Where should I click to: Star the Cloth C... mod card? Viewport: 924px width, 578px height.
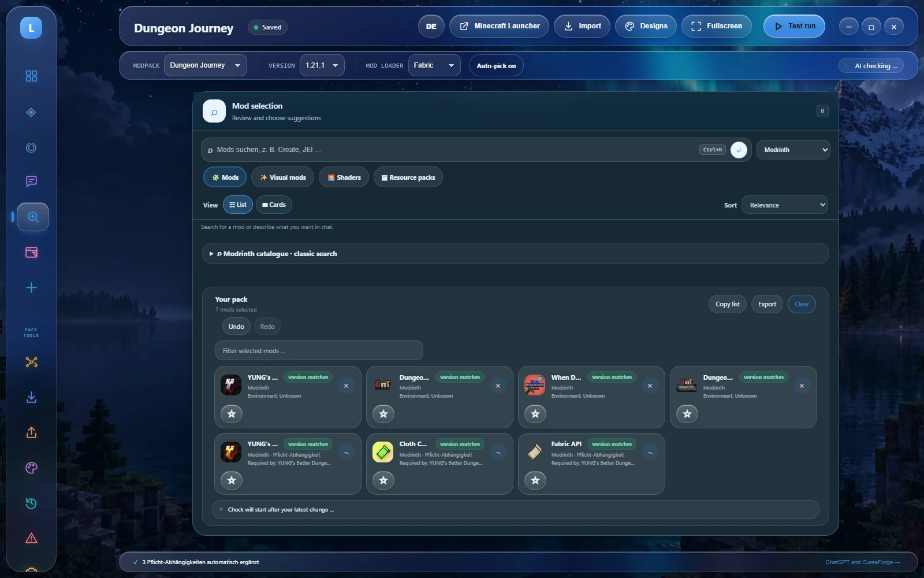pos(383,480)
